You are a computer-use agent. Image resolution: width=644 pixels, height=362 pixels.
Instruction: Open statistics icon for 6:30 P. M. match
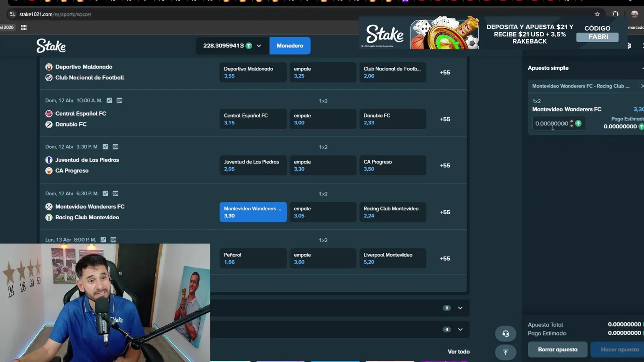[105, 193]
